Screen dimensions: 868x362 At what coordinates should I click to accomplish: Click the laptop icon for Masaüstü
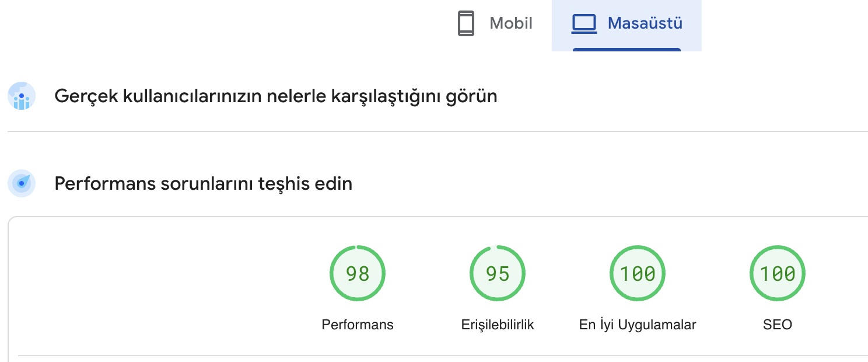(x=584, y=23)
